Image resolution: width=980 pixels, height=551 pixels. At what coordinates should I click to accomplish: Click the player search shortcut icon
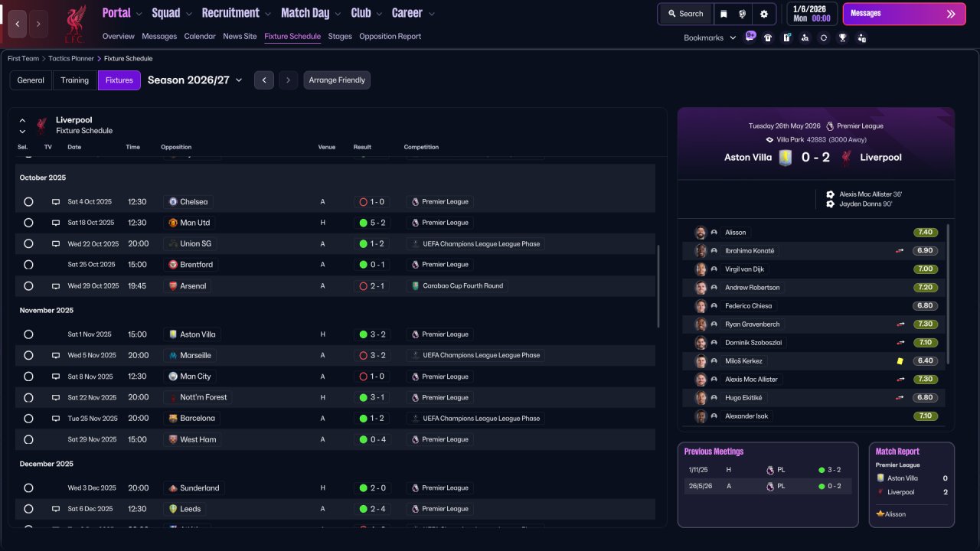[805, 37]
